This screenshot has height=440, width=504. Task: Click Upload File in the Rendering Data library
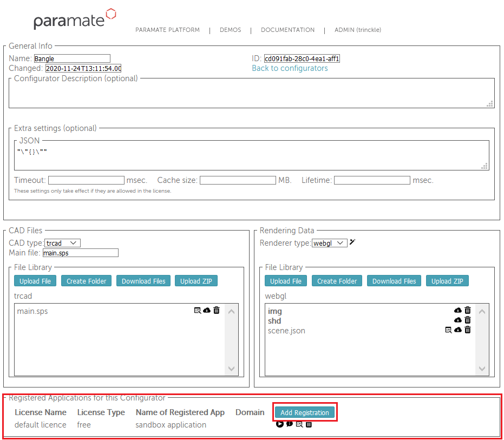[x=286, y=281]
